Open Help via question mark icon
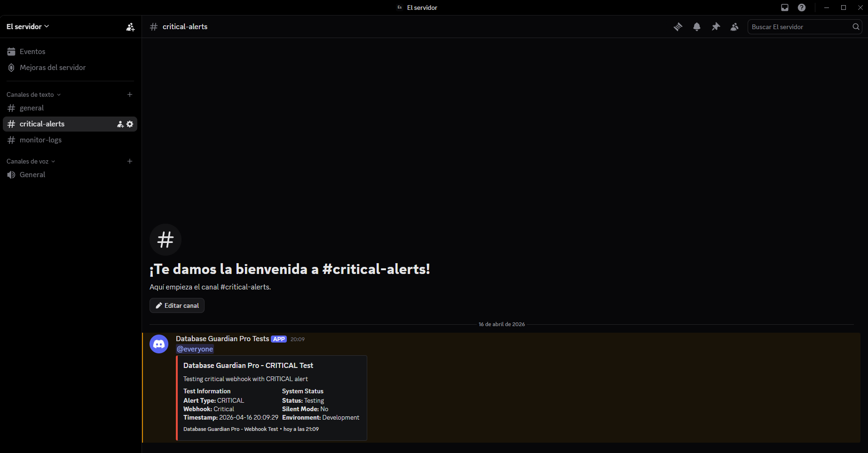Screen dimensions: 868x453 click(x=802, y=8)
